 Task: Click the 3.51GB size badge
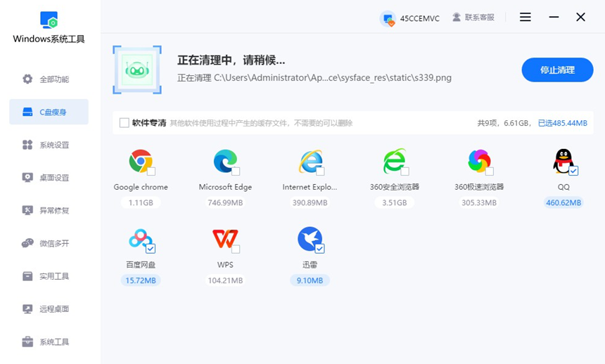[x=395, y=202]
